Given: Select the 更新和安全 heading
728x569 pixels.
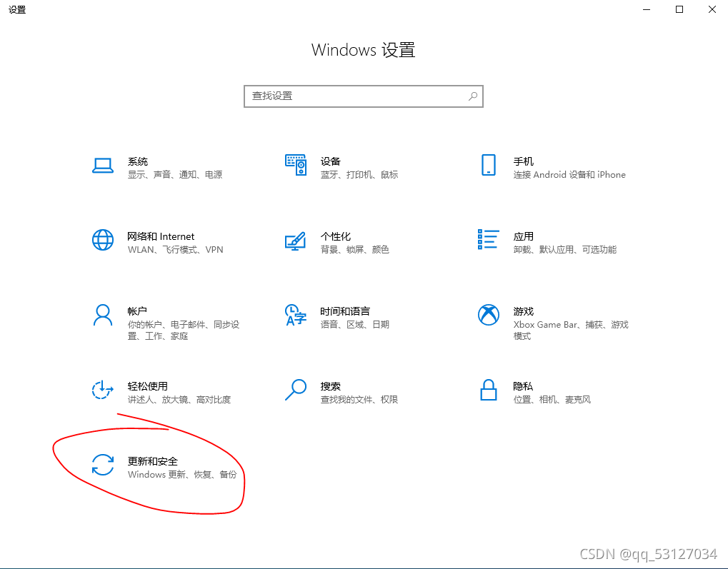Looking at the screenshot, I should click(x=153, y=461).
